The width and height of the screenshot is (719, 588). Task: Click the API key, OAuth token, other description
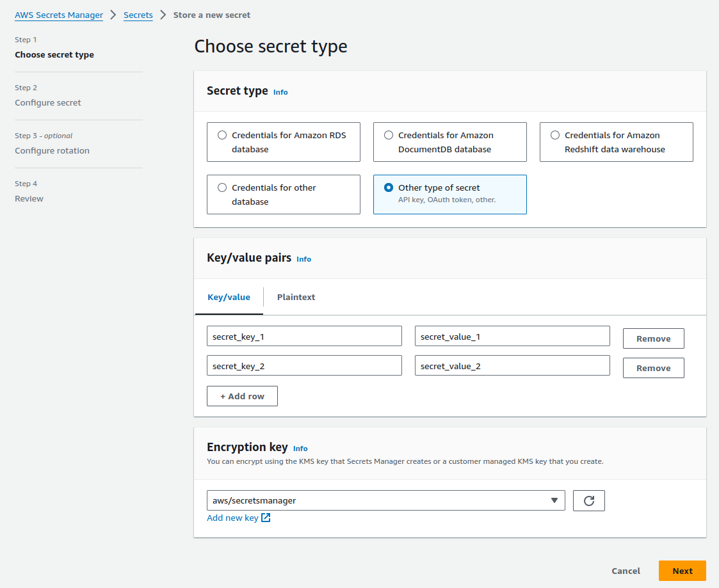(447, 200)
